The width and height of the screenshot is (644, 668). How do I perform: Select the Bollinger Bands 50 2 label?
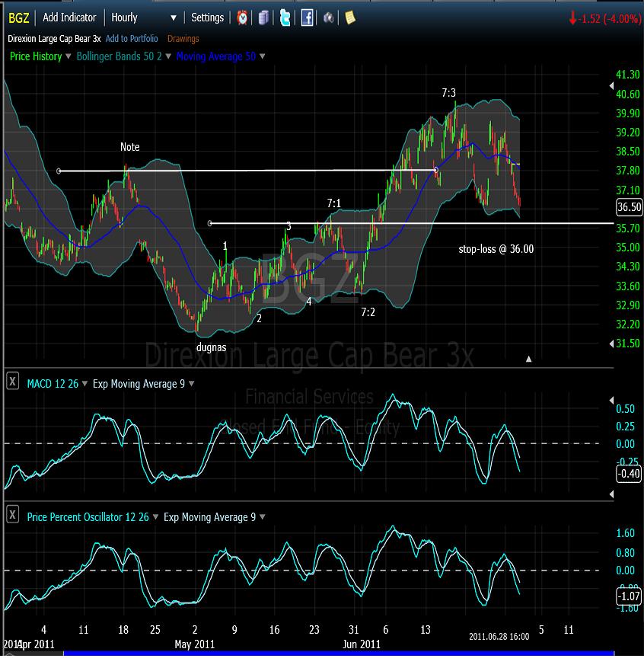coord(120,56)
